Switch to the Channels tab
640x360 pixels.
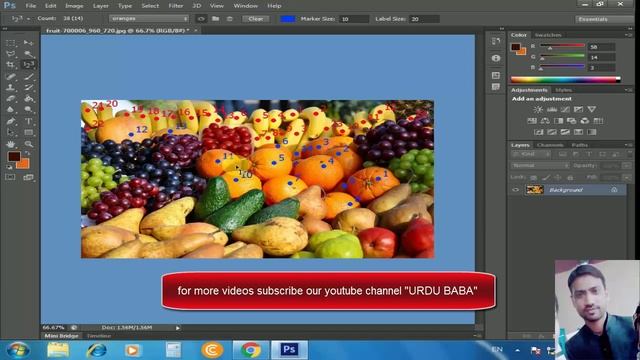tap(550, 145)
